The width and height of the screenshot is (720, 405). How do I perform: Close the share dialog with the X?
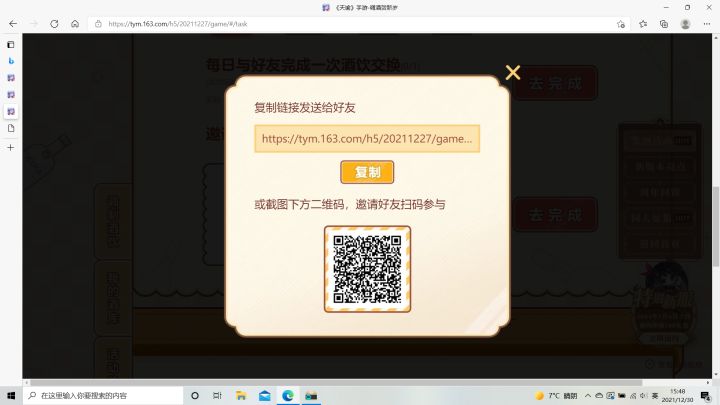coord(512,73)
